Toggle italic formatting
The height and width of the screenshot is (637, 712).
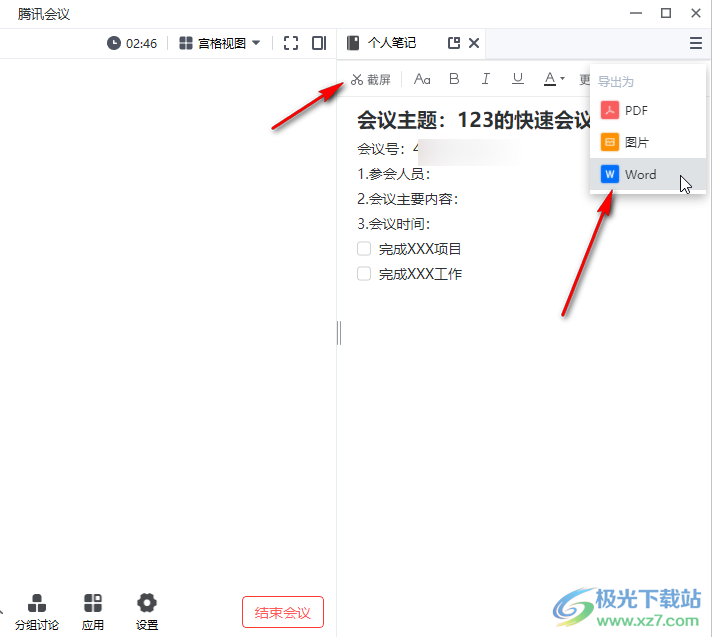485,79
